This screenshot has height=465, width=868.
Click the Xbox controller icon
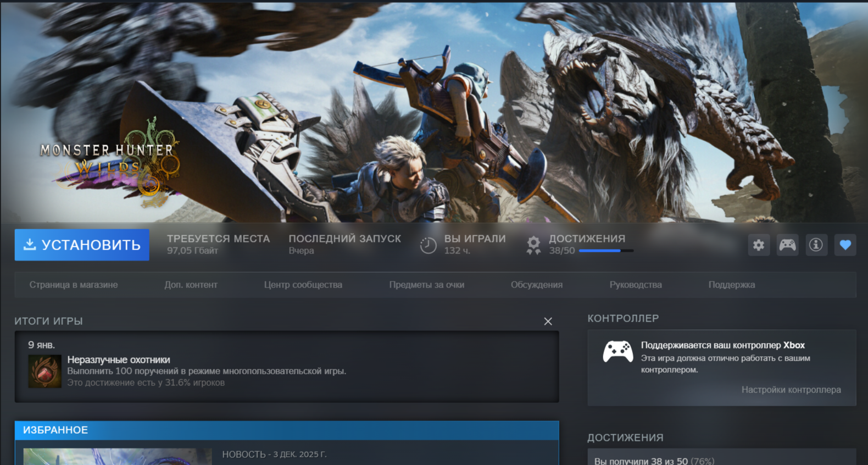[x=618, y=352]
